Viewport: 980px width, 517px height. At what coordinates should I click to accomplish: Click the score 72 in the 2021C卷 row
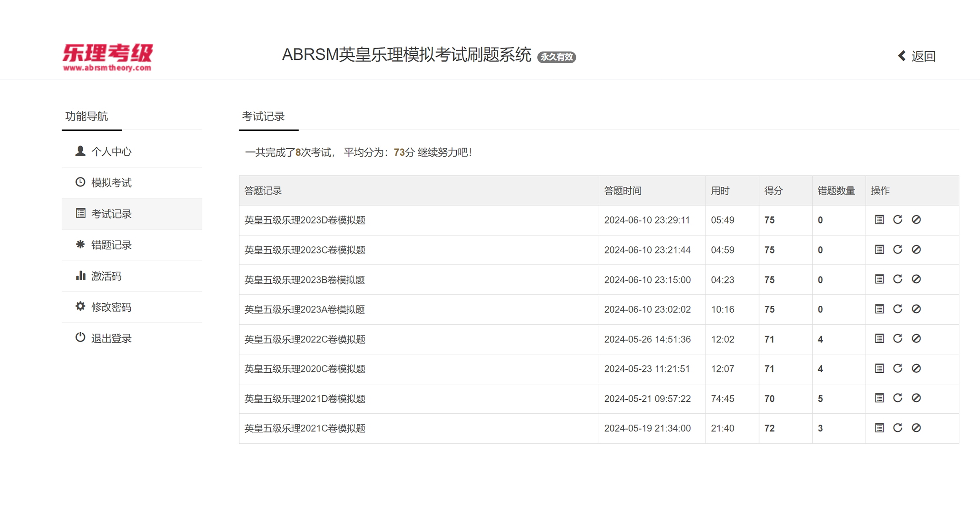click(770, 428)
